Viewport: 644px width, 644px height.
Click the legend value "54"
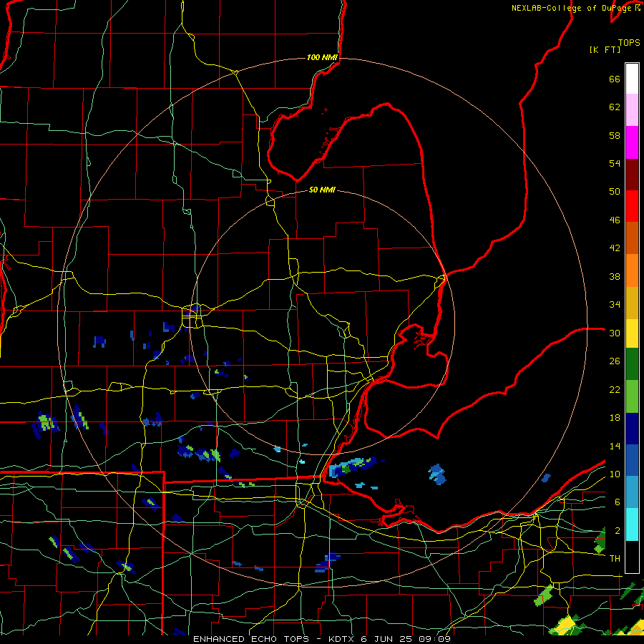[615, 163]
